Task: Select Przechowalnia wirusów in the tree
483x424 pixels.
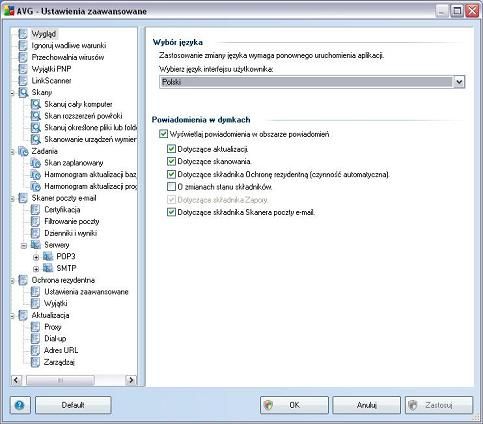Action: tap(68, 57)
